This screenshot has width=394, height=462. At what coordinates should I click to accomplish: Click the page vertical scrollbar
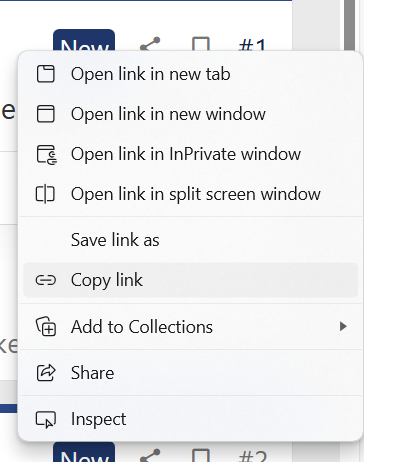pos(349,25)
